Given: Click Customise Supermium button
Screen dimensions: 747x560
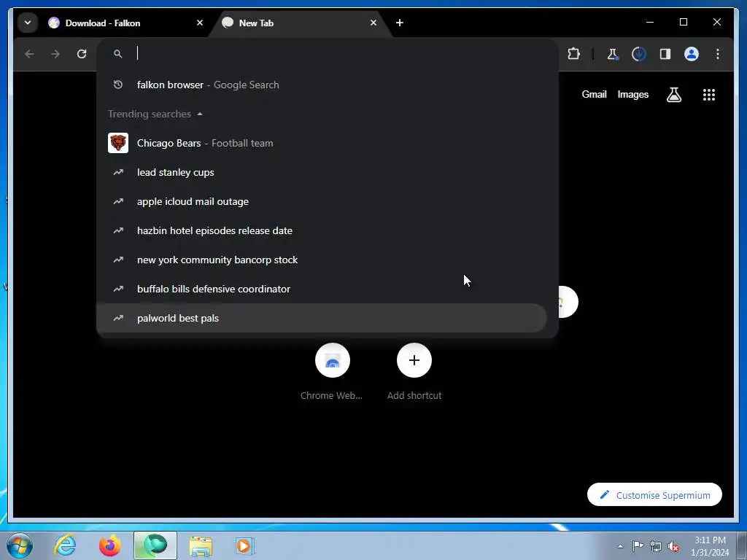Looking at the screenshot, I should click(x=654, y=495).
